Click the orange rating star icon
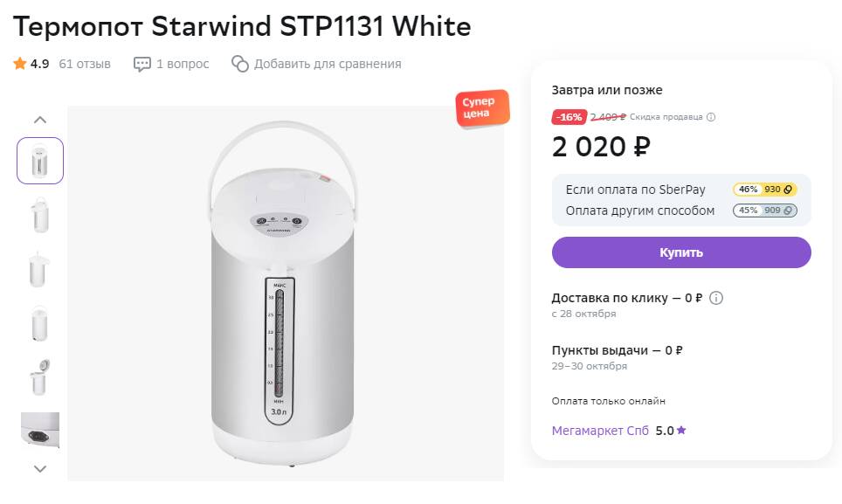 click(20, 64)
